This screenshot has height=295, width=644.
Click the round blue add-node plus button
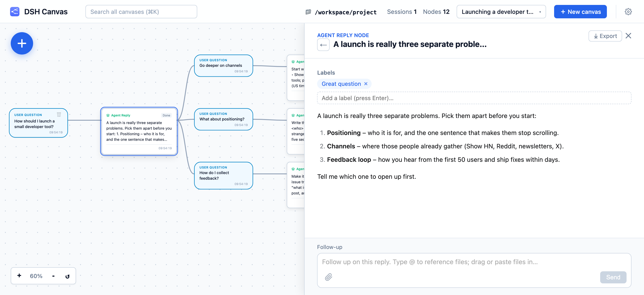pos(22,43)
